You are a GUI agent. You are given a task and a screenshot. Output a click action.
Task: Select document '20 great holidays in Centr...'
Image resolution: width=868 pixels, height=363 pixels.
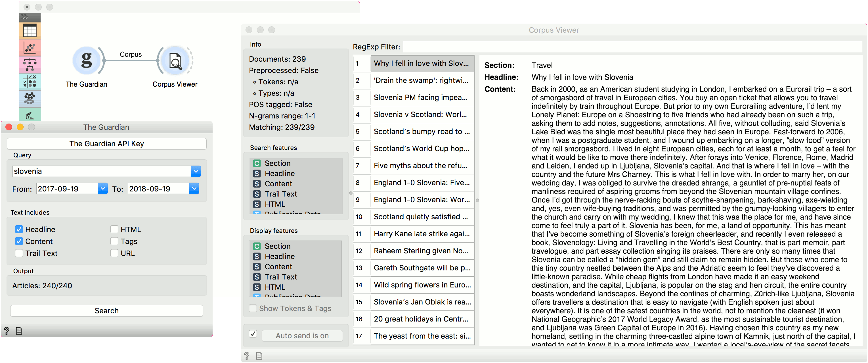422,319
